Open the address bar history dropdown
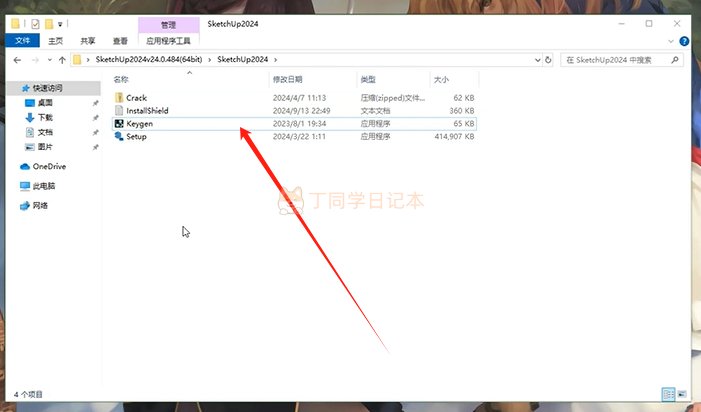 [x=537, y=60]
